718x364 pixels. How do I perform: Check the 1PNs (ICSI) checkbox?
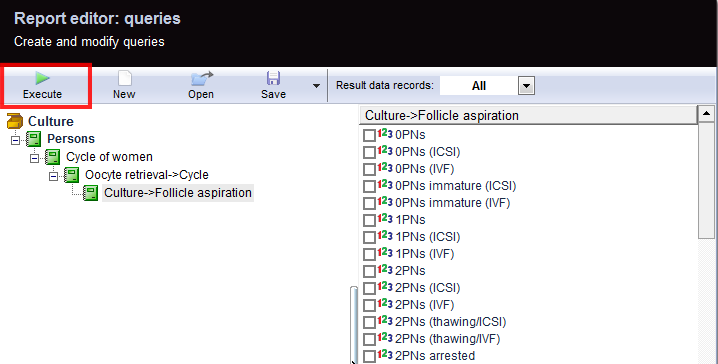(x=369, y=237)
